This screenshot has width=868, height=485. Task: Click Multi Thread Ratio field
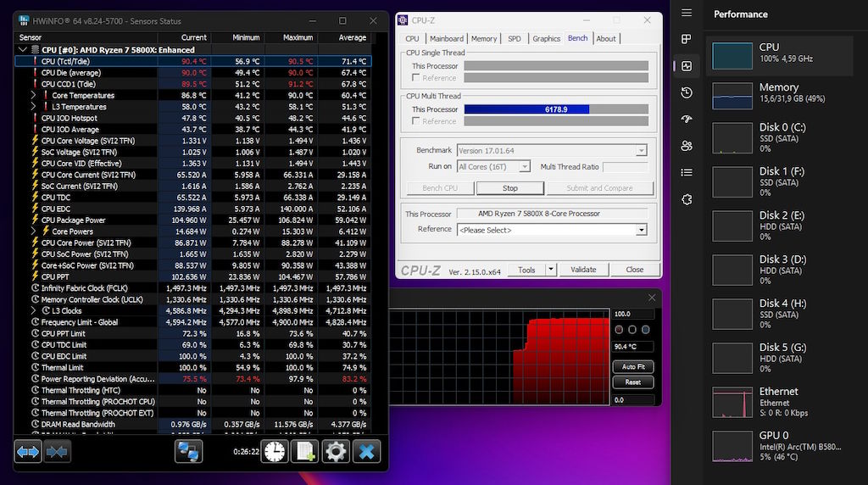pyautogui.click(x=625, y=167)
